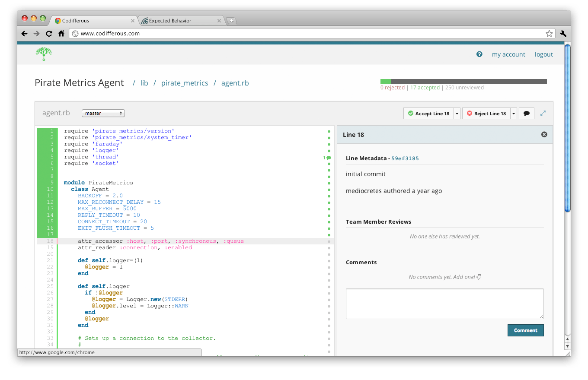
Task: Go to the browser home icon
Action: 61,34
